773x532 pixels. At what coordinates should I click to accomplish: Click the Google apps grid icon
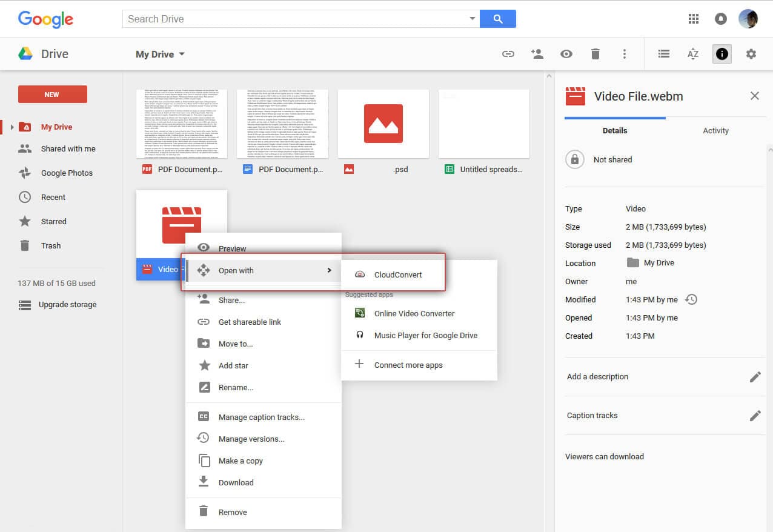(x=694, y=19)
